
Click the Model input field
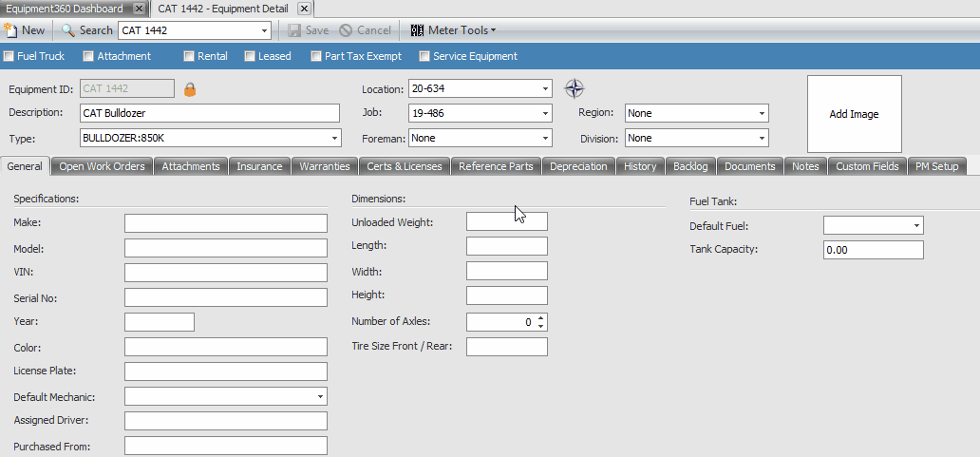click(x=226, y=248)
